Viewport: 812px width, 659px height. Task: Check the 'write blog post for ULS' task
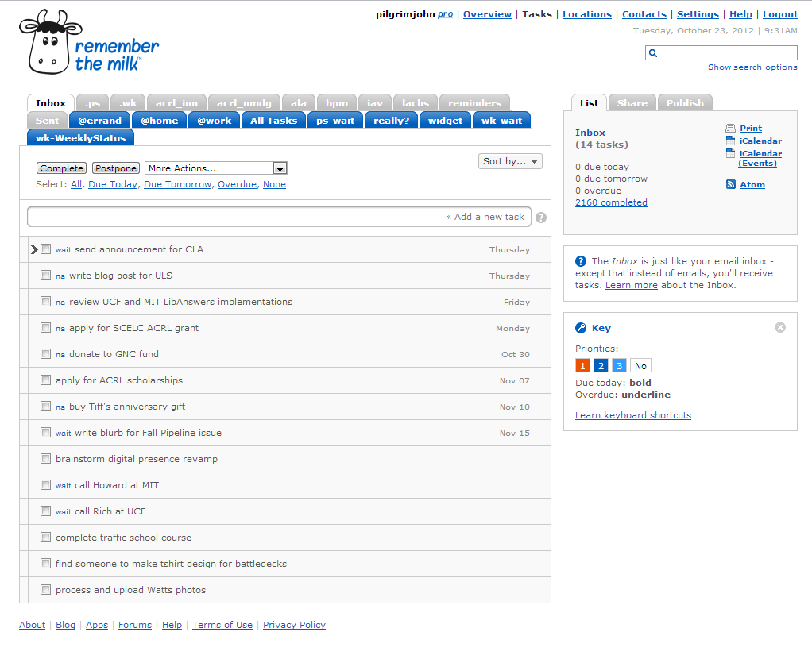[x=46, y=276]
